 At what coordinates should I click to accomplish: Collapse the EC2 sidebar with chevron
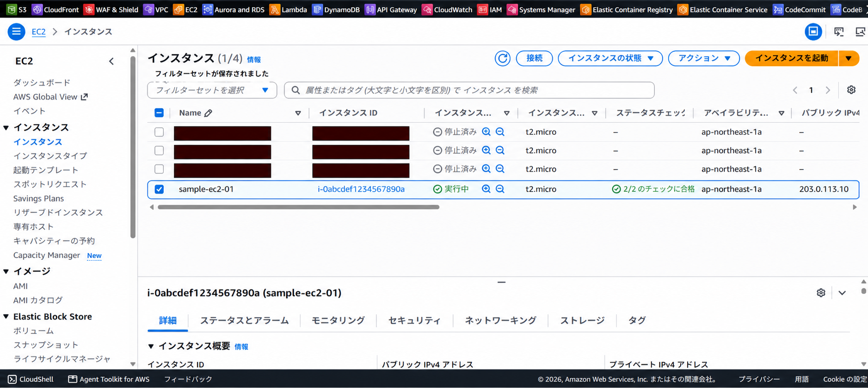(x=111, y=61)
